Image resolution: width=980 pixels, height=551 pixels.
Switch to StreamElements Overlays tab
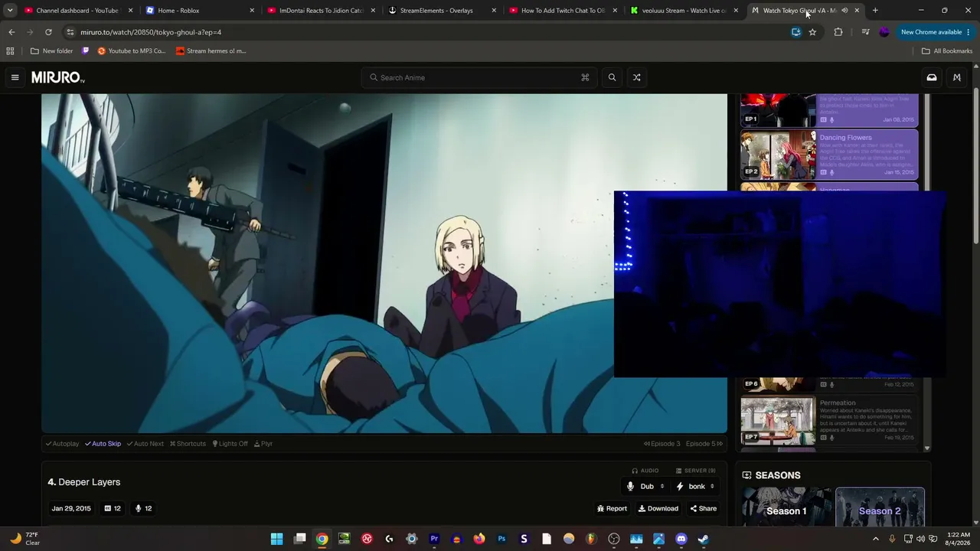442,11
